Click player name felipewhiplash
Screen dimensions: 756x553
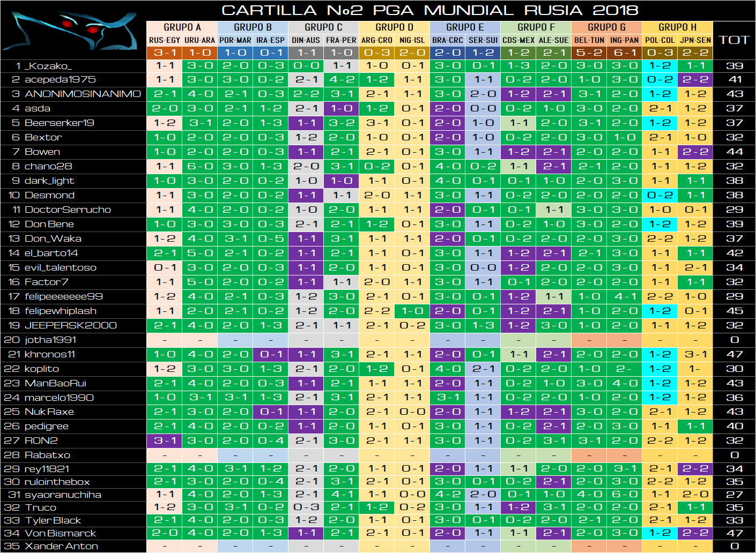click(60, 311)
